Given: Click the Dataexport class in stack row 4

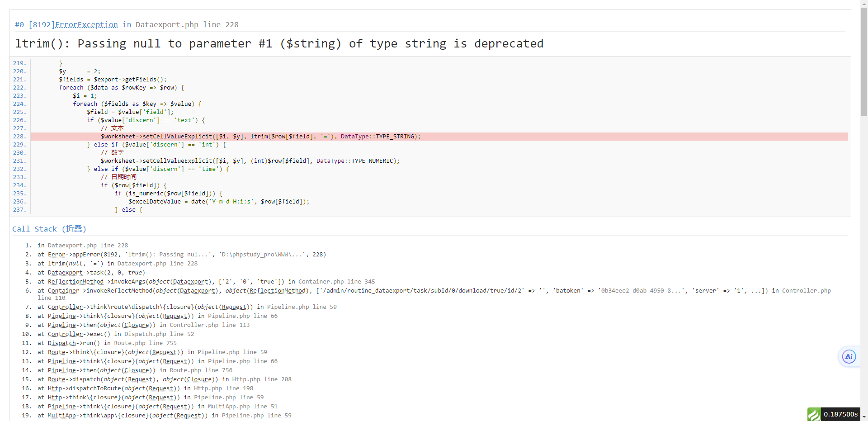Looking at the screenshot, I should (x=65, y=273).
